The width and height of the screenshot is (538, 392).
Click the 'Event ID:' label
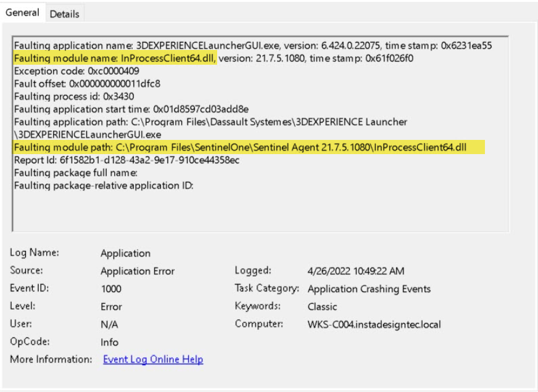29,288
